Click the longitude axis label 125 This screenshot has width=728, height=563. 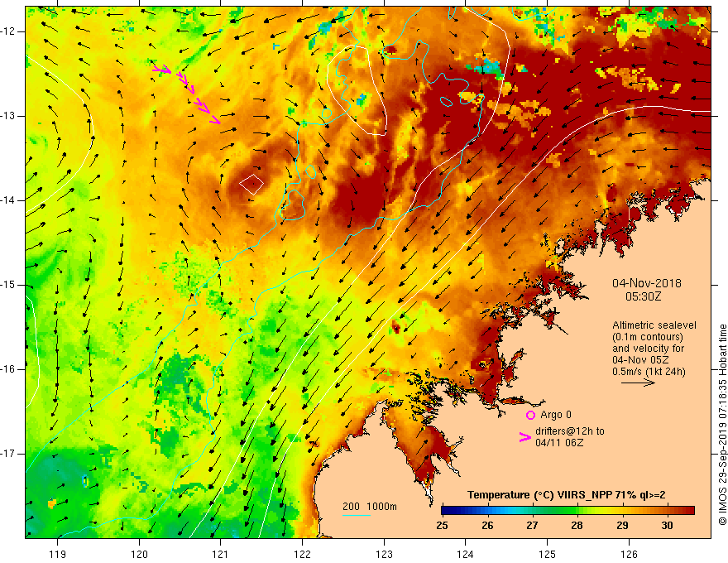[548, 554]
